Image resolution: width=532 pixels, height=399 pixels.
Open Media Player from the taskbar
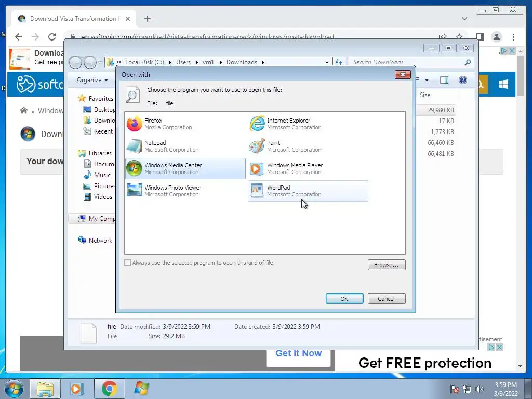point(77,389)
